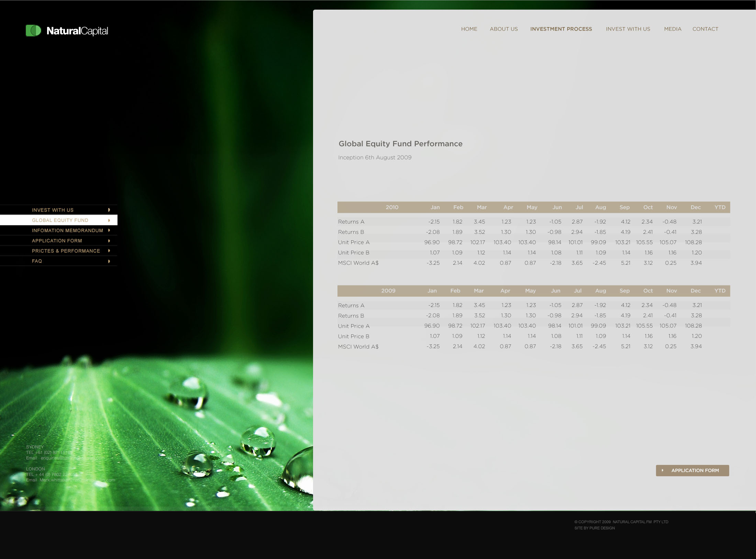The height and width of the screenshot is (559, 756).
Task: Go to About Us page
Action: [503, 29]
